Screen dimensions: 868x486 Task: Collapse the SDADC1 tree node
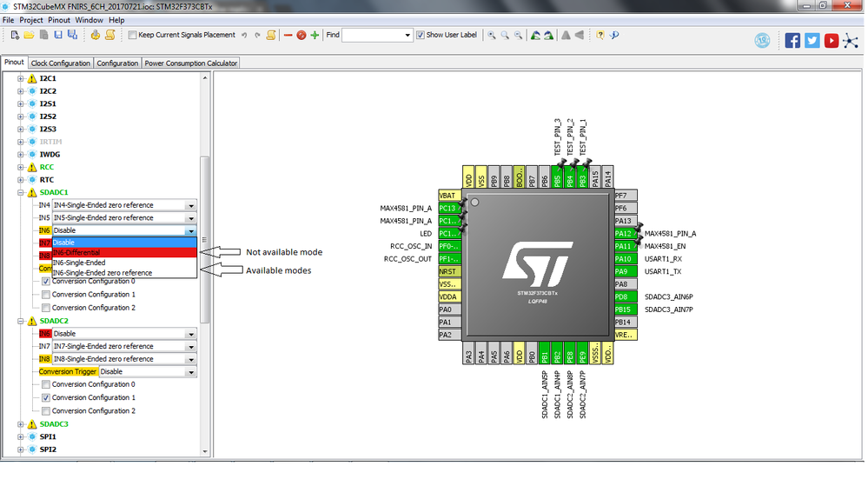pyautogui.click(x=21, y=193)
